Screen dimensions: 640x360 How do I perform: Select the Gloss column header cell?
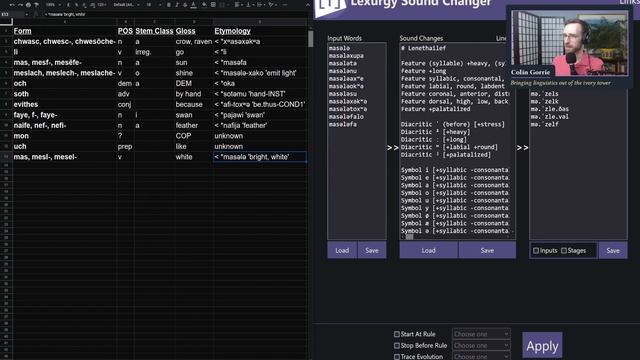pyautogui.click(x=194, y=31)
